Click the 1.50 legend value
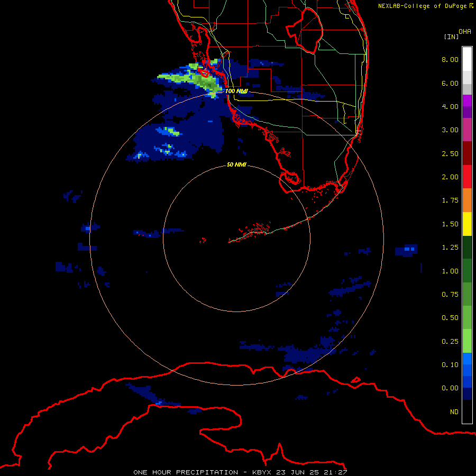 point(450,224)
